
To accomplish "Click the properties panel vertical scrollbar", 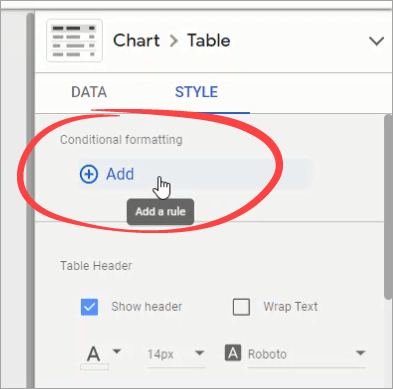I will pos(388,207).
